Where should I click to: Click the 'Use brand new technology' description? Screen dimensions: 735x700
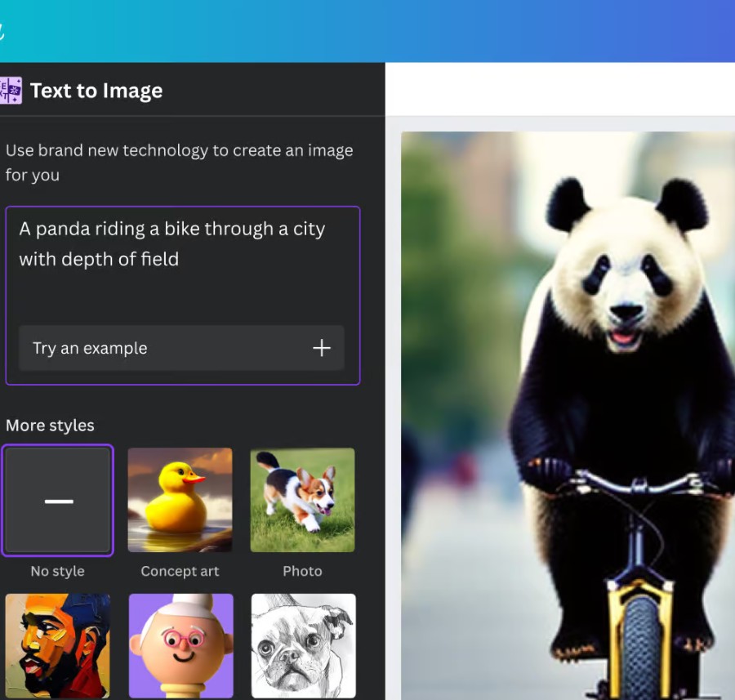[179, 162]
